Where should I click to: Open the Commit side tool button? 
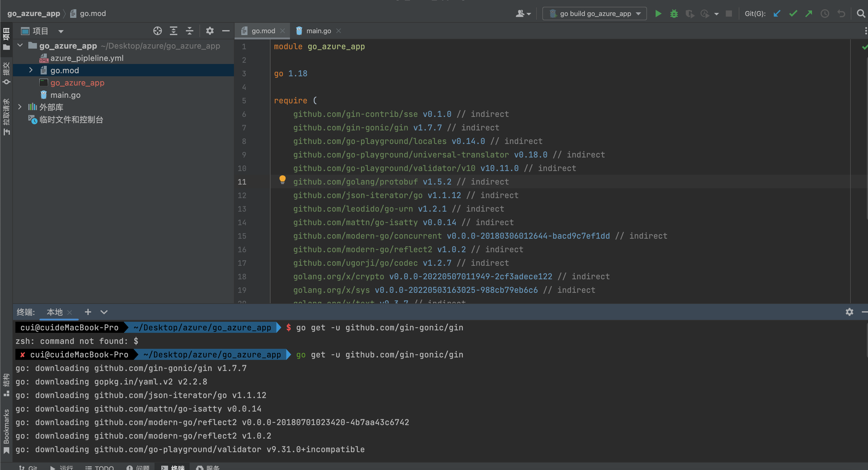[x=6, y=73]
